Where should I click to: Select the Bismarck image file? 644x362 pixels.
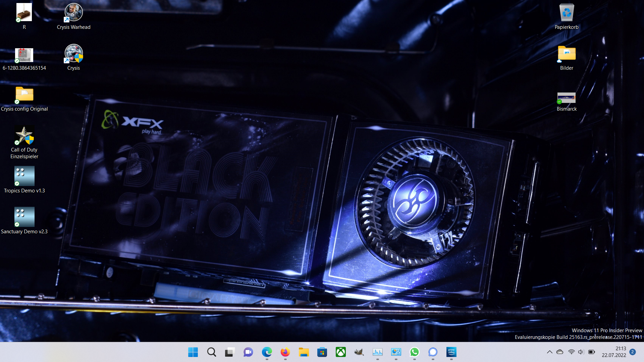point(567,98)
